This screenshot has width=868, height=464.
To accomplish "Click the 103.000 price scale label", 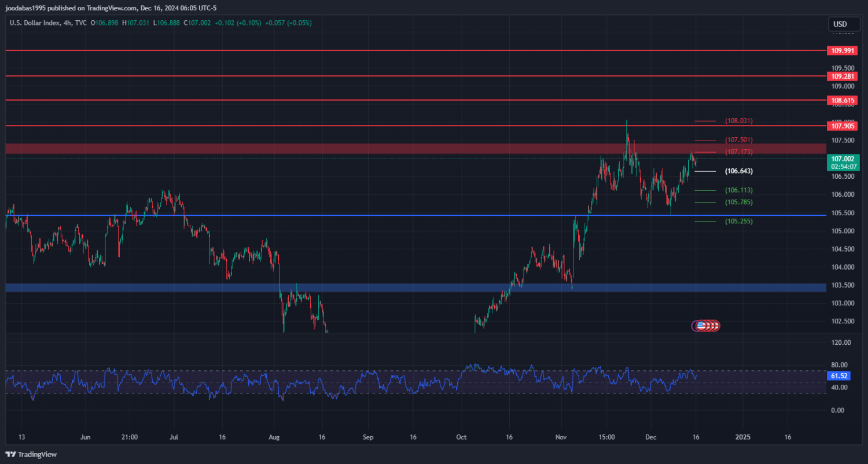I will [843, 304].
